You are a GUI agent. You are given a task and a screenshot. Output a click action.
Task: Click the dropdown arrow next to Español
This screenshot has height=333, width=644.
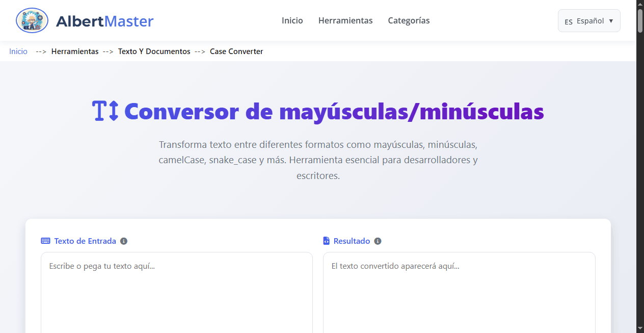(610, 21)
